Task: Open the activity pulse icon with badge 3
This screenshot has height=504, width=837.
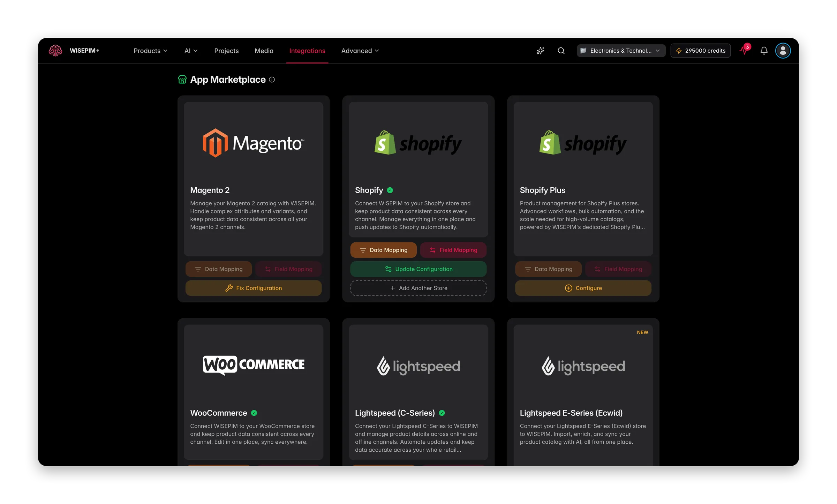Action: [745, 50]
